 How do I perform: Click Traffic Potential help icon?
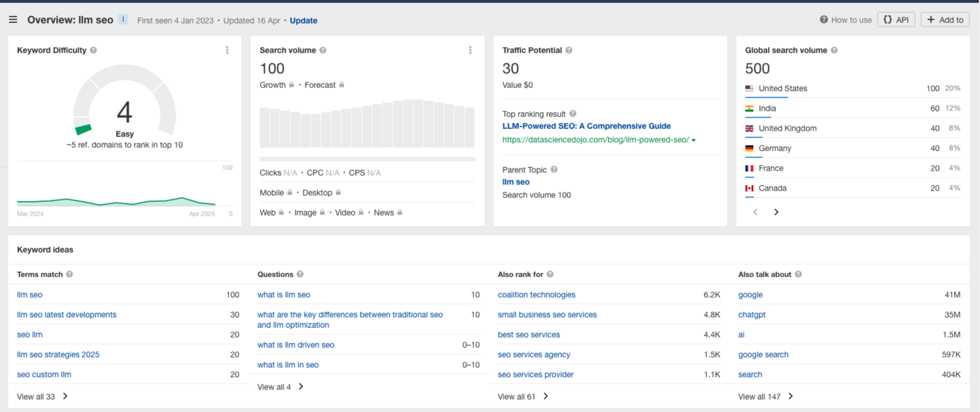point(569,51)
